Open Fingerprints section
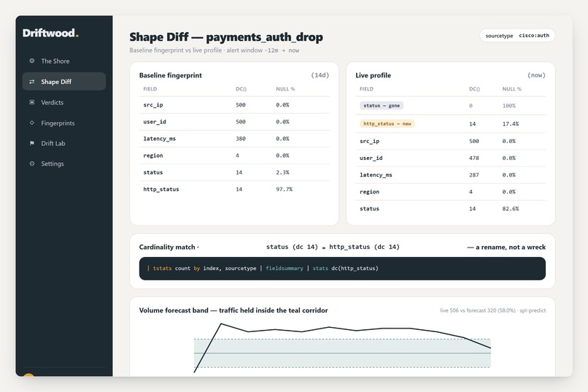Viewport: 588px width, 392px height. pyautogui.click(x=64, y=123)
